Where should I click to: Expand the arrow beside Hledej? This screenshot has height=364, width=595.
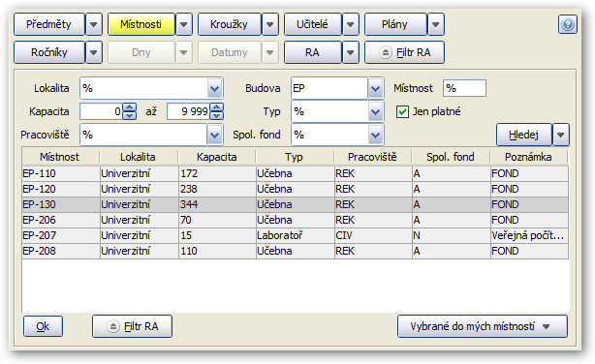pos(561,135)
